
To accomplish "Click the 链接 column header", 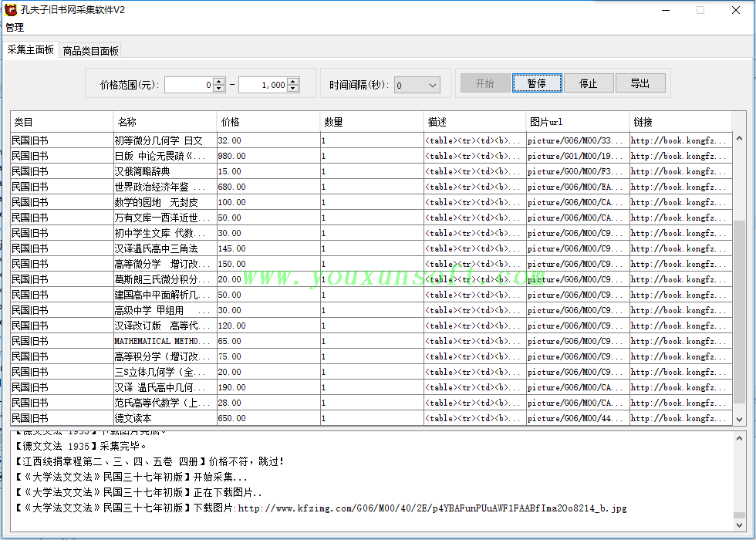I will (680, 122).
